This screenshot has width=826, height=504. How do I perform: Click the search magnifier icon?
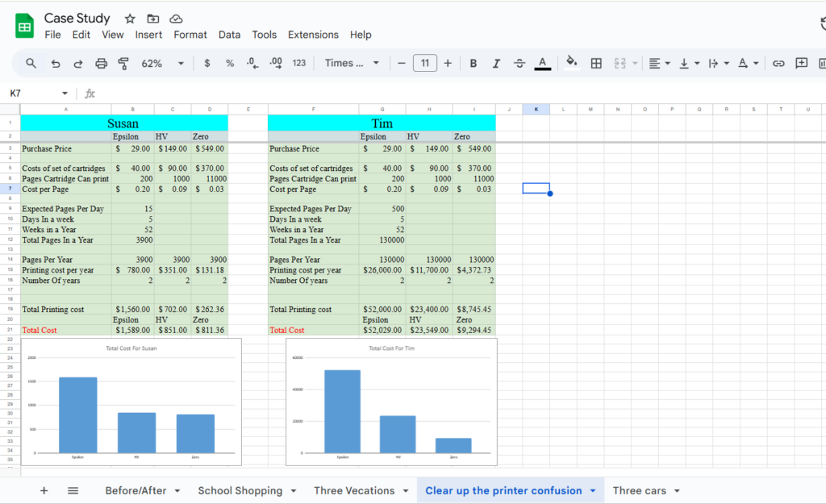31,64
